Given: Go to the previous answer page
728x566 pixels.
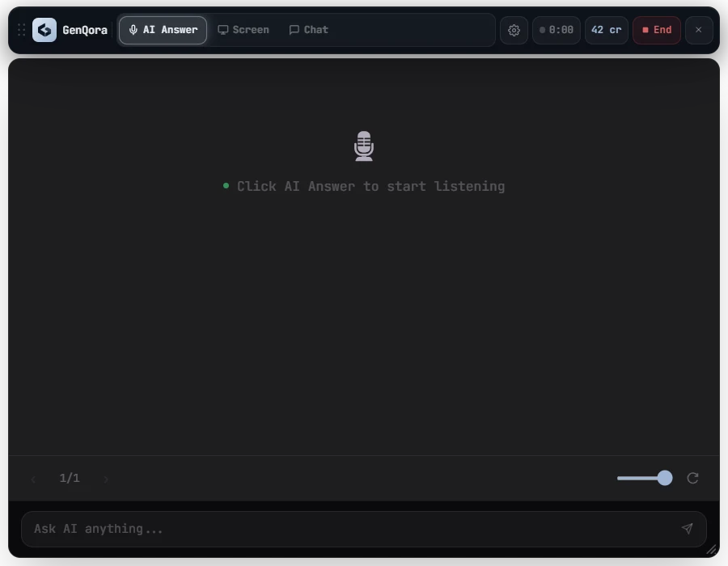Looking at the screenshot, I should [33, 479].
